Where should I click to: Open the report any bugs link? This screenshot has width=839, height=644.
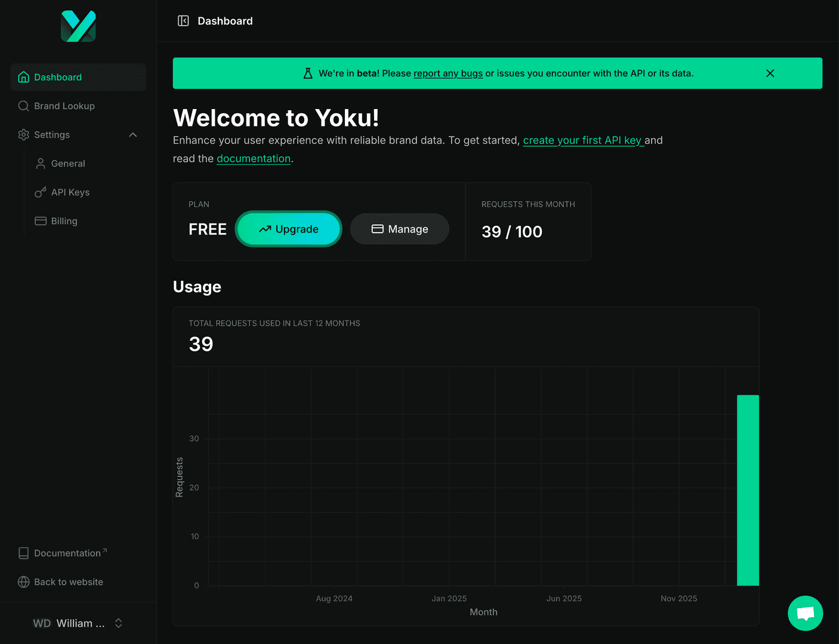click(448, 73)
